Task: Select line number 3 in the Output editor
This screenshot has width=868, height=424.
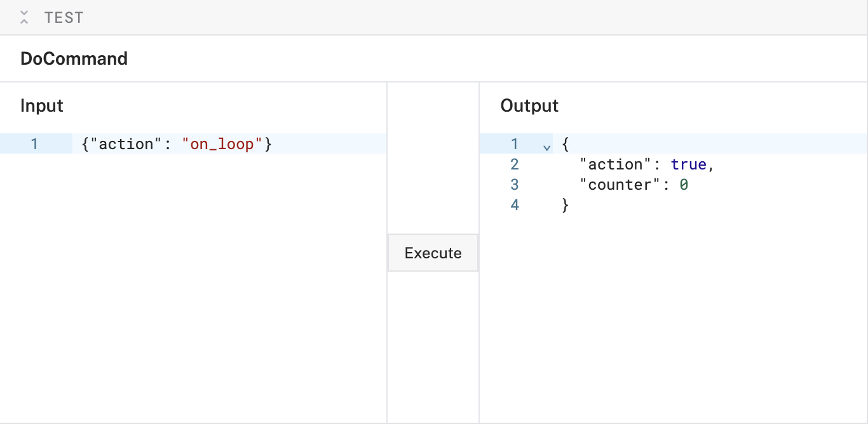Action: pos(514,185)
